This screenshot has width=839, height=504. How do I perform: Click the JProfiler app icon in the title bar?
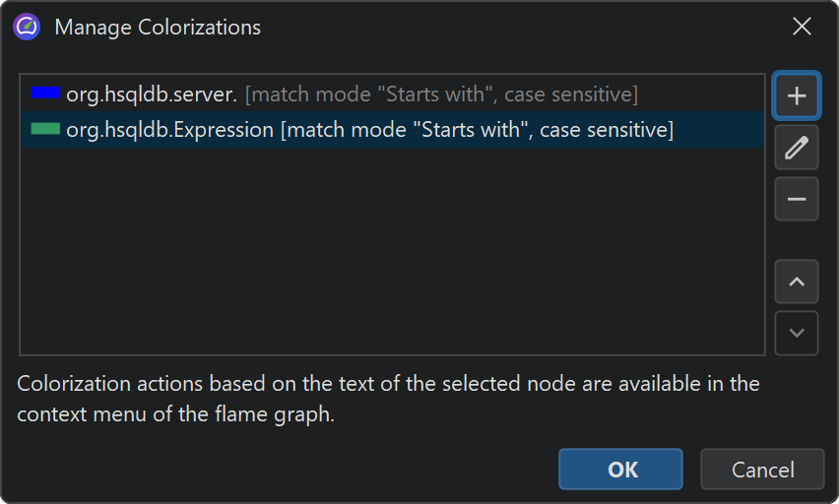(27, 27)
